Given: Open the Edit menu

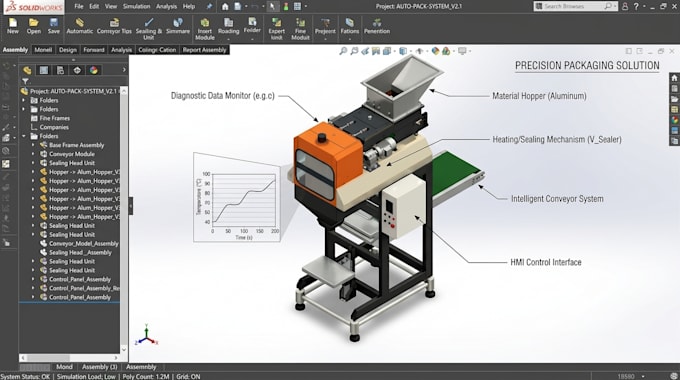Looking at the screenshot, I should tap(94, 7).
